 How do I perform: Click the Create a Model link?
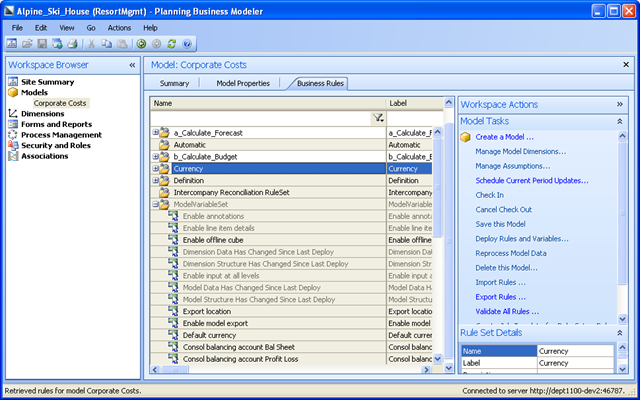pos(504,137)
